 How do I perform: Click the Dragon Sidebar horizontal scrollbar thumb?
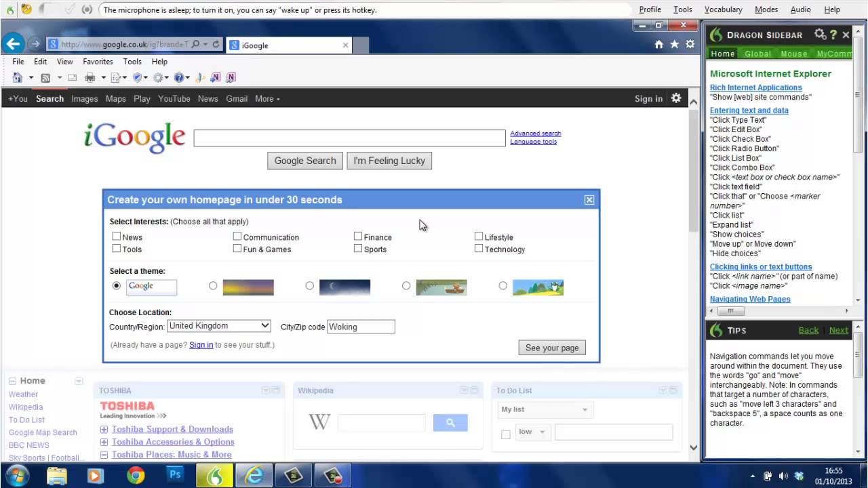730,311
